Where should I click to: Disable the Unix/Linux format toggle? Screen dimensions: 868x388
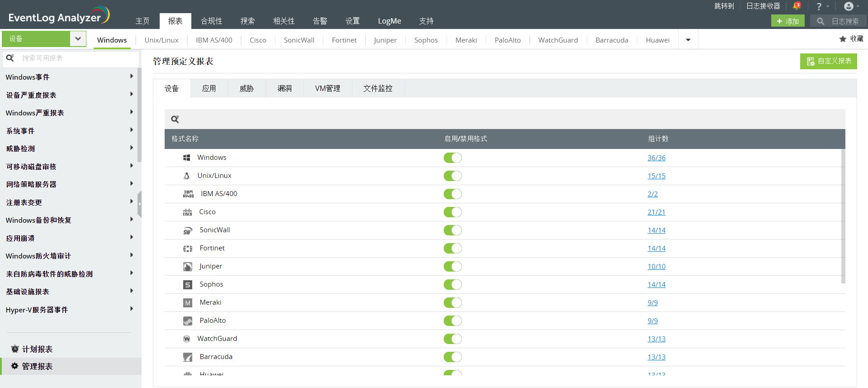[x=453, y=176]
